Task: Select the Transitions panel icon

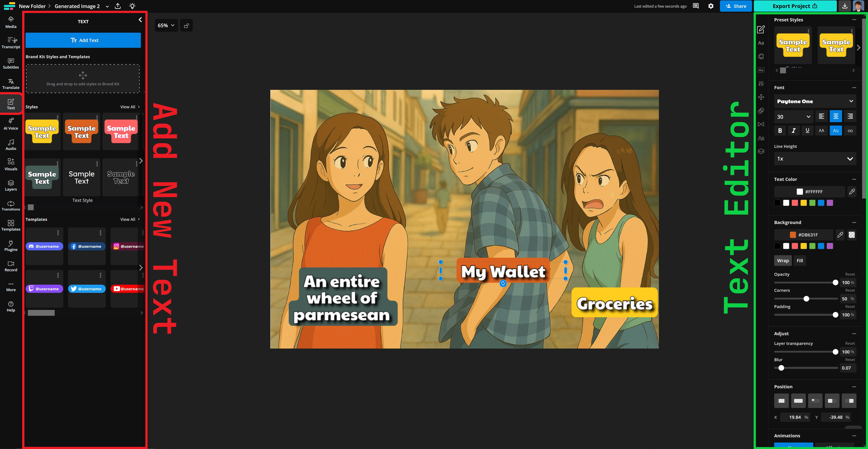Action: pos(10,205)
